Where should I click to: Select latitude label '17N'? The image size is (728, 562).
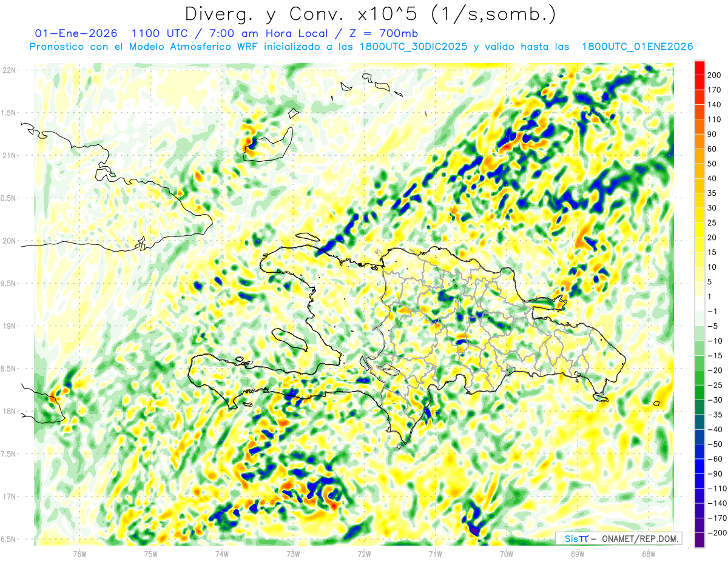pyautogui.click(x=10, y=497)
